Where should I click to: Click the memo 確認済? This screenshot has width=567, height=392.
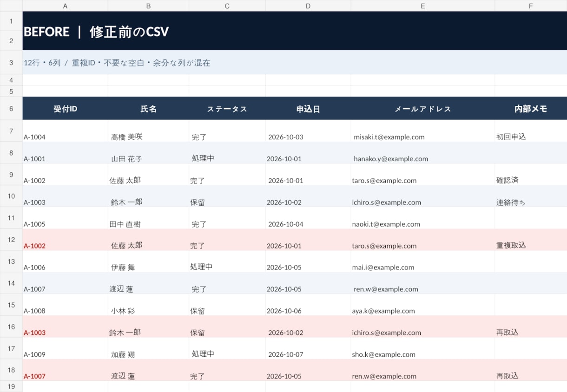[x=508, y=180]
